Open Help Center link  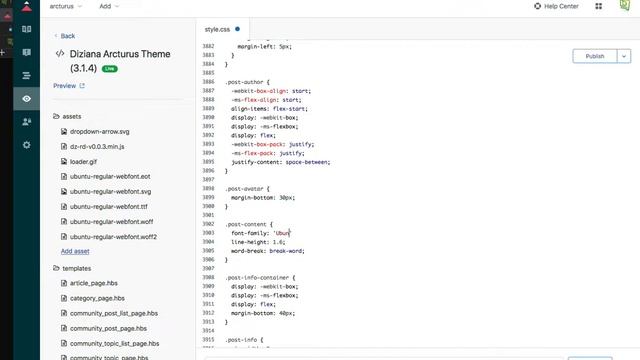556,6
